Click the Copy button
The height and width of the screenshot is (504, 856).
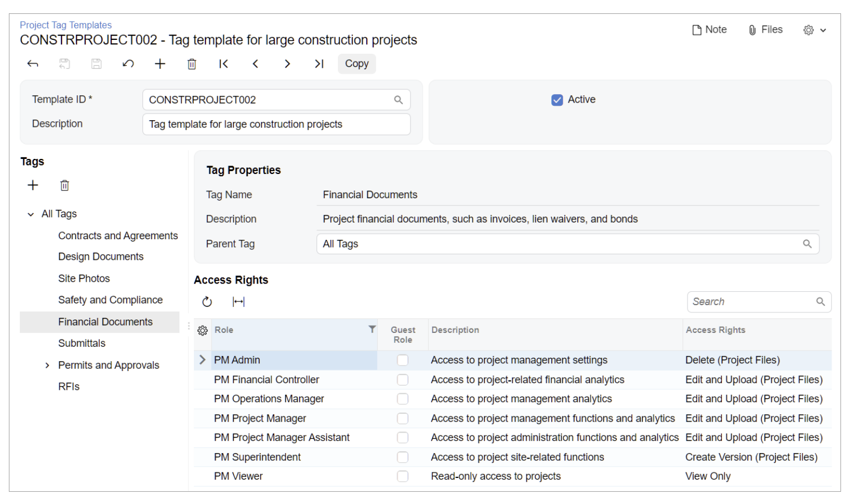(x=357, y=64)
